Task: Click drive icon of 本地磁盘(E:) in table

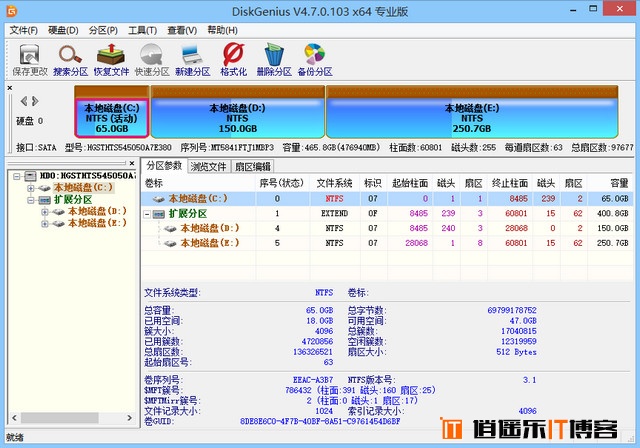Action: tap(170, 243)
